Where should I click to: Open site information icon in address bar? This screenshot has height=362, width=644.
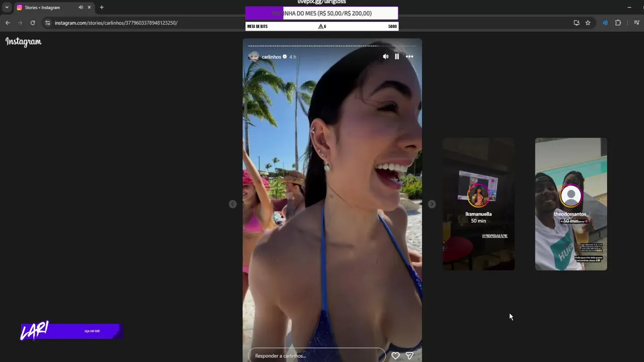[47, 23]
